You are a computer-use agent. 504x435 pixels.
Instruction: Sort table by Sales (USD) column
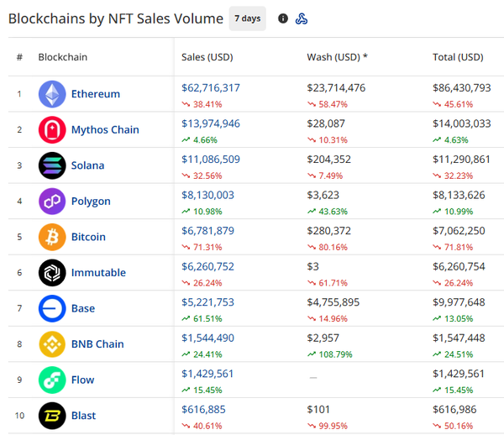(207, 57)
